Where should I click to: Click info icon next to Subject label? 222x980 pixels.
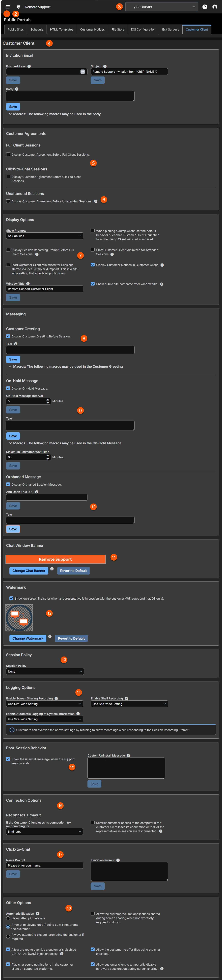pos(105,66)
